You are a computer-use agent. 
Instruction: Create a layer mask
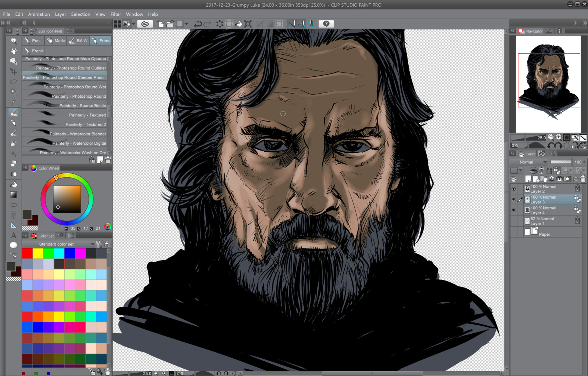[x=567, y=179]
